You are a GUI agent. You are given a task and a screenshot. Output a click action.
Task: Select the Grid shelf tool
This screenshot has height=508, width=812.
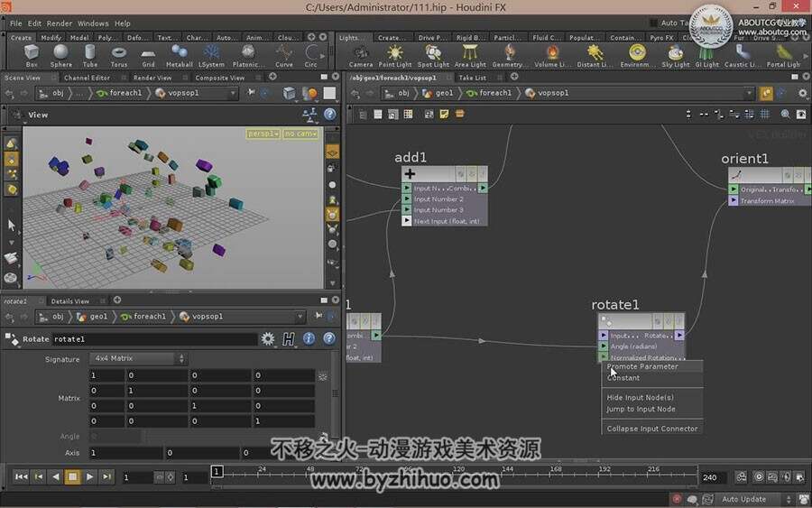coord(148,55)
